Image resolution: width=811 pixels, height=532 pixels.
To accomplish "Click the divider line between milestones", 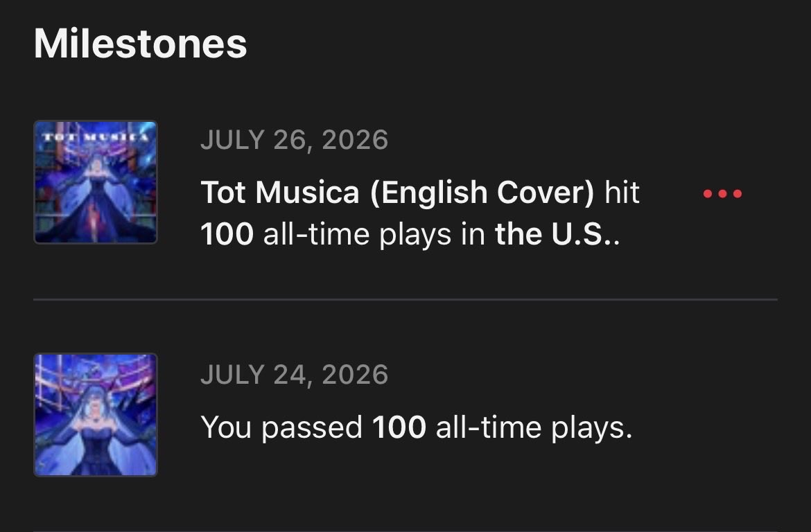I will 405,299.
